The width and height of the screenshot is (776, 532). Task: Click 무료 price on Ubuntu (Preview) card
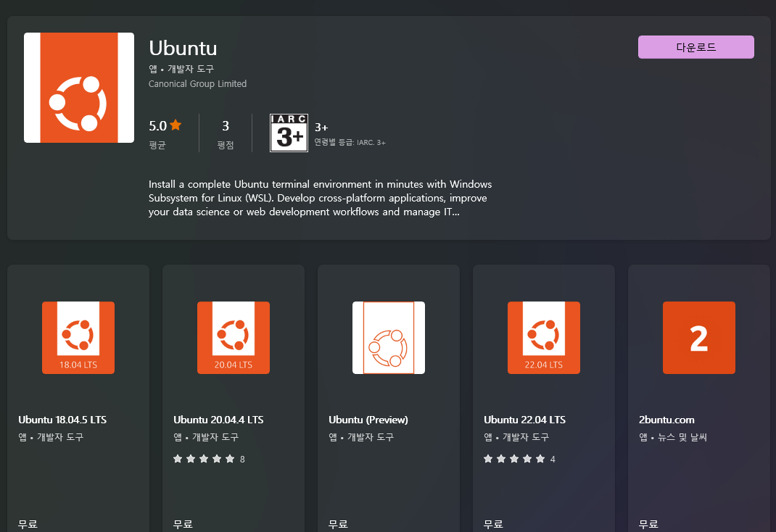pos(338,524)
